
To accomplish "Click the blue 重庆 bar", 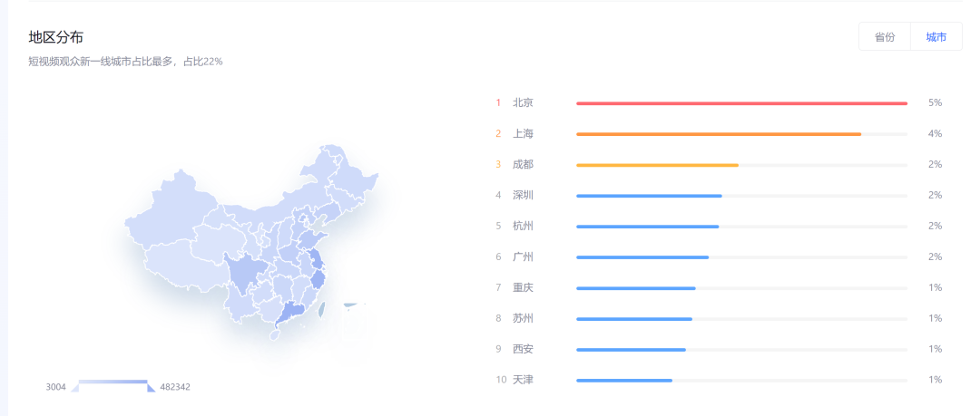I will pyautogui.click(x=635, y=288).
